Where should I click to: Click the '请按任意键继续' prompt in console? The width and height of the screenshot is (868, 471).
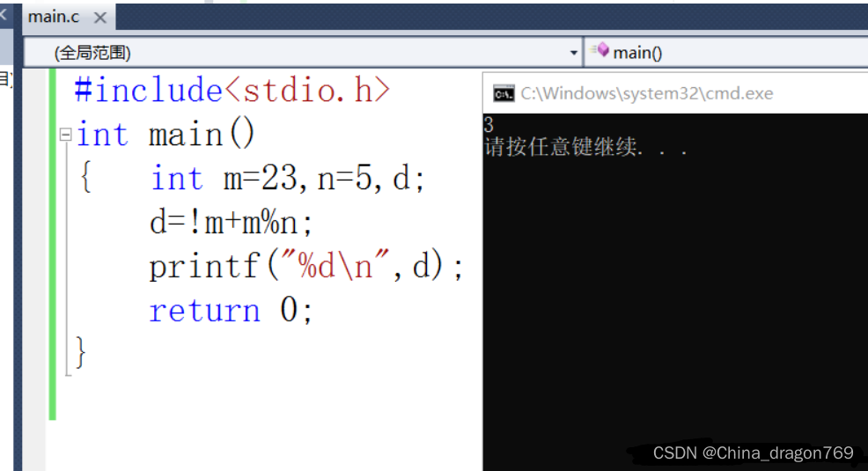point(585,147)
